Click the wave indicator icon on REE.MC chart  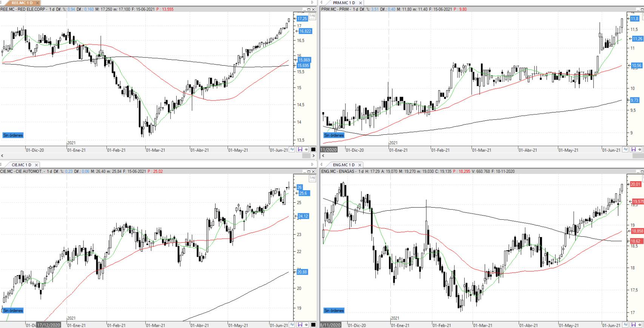[x=292, y=150]
